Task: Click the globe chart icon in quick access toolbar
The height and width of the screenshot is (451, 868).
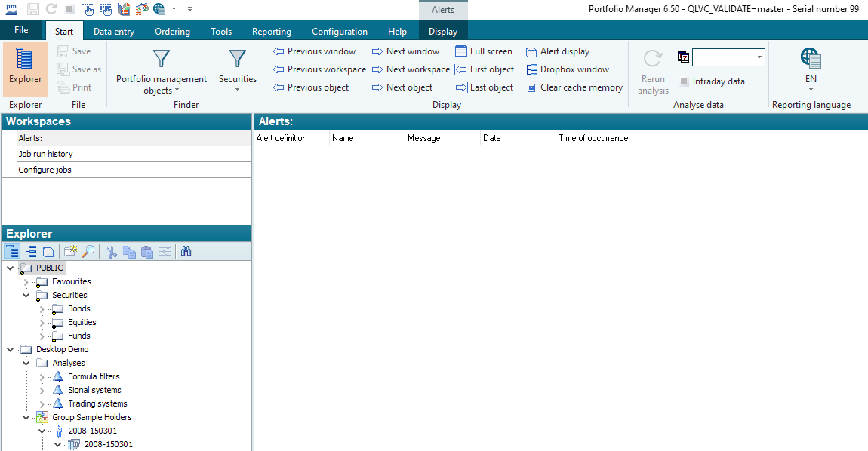Action: tap(159, 9)
